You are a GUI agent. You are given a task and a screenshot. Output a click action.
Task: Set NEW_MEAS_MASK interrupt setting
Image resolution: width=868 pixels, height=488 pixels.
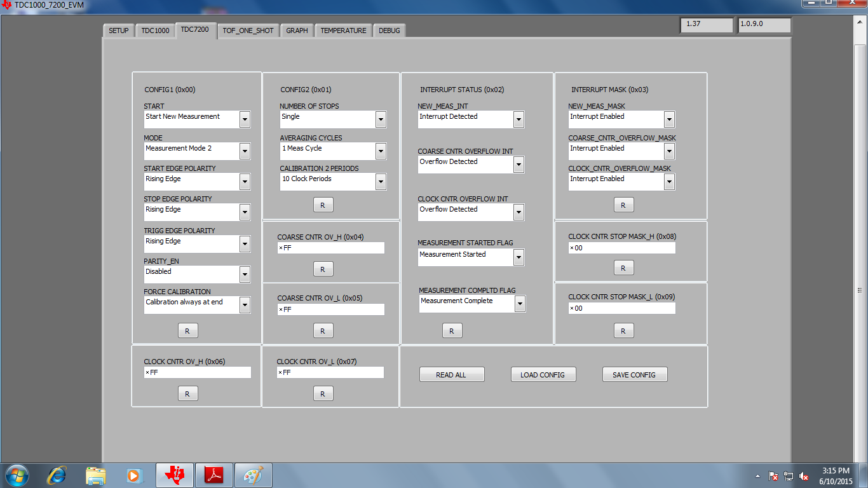668,119
